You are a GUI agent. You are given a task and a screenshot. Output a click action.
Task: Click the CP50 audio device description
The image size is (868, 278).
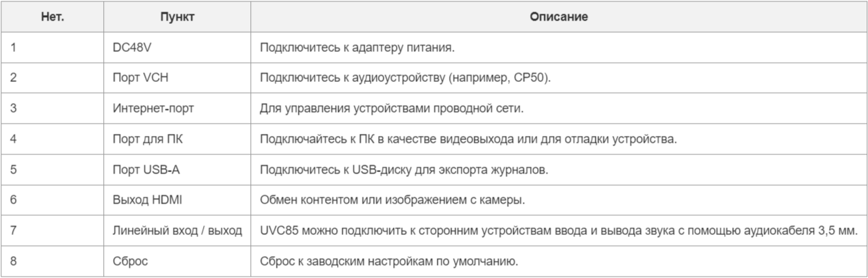pyautogui.click(x=405, y=78)
